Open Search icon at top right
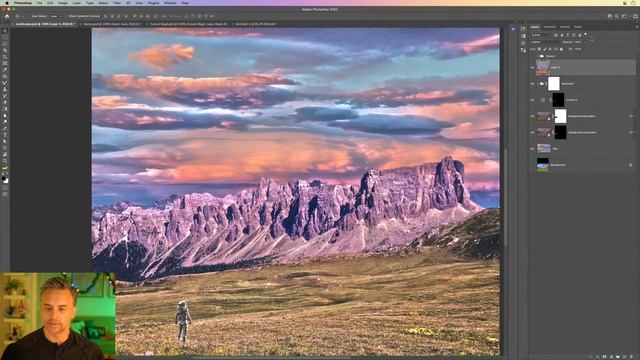The height and width of the screenshot is (360, 640). (617, 16)
